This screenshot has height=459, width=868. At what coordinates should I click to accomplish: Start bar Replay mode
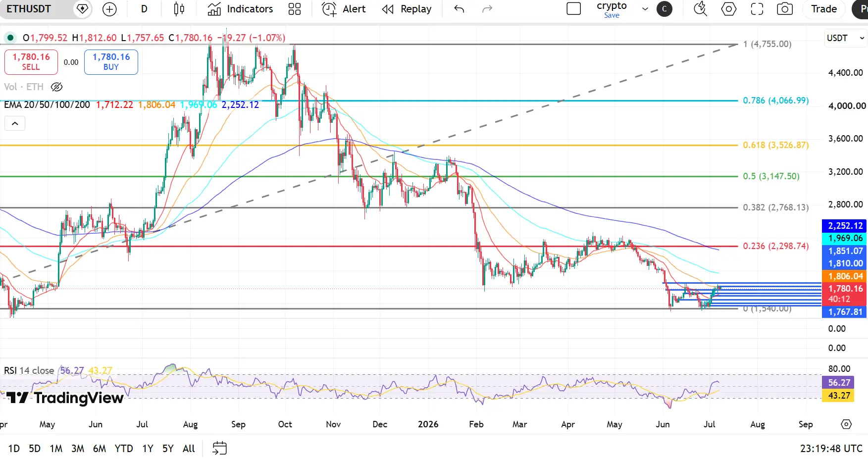pos(407,9)
